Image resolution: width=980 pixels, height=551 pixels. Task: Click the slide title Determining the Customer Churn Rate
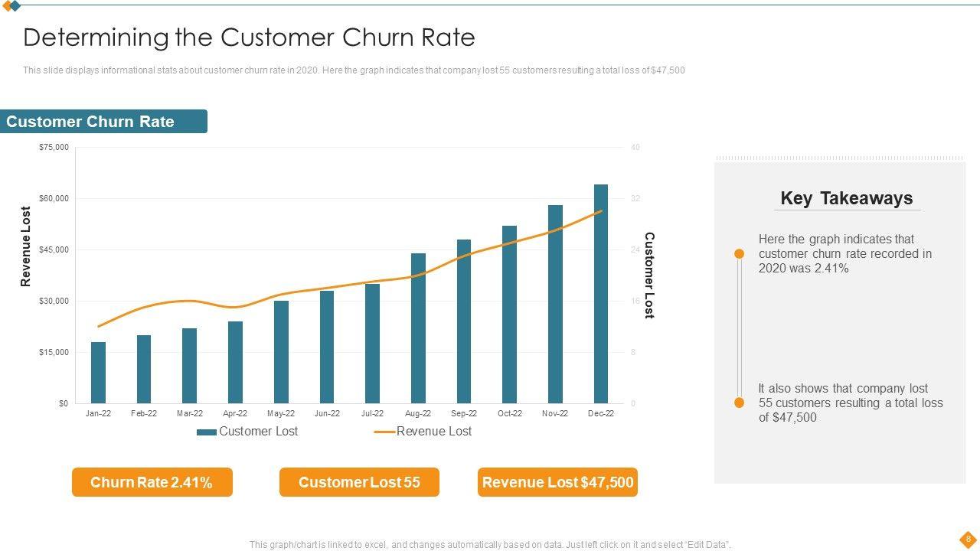249,37
